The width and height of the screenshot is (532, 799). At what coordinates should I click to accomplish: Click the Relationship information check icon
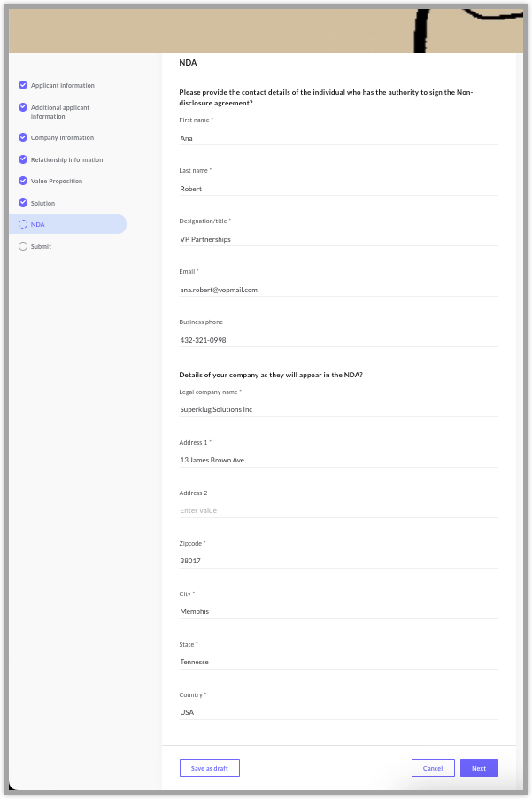[x=23, y=159]
